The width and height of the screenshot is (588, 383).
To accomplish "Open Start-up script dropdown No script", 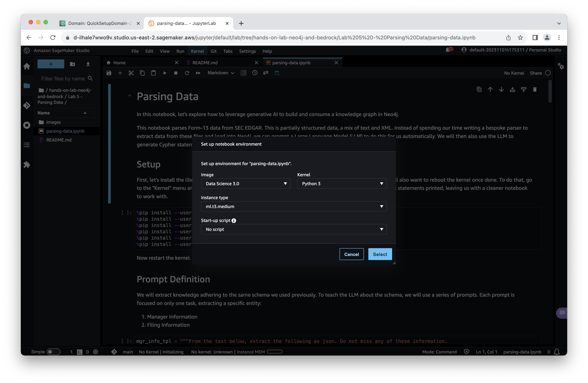I will 294,229.
